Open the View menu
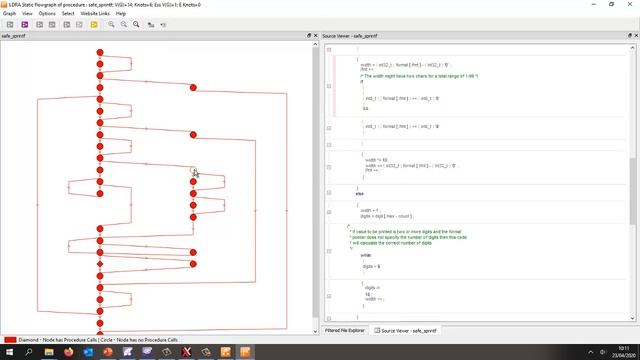 (27, 13)
